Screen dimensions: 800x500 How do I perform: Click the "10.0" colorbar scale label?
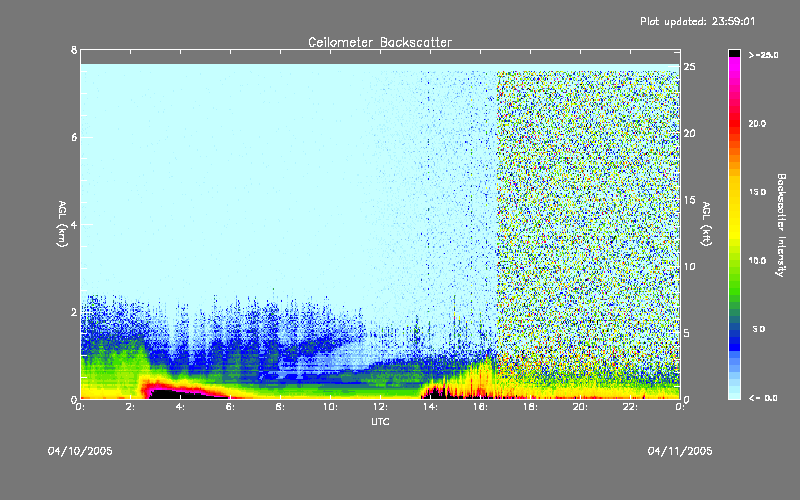click(757, 260)
